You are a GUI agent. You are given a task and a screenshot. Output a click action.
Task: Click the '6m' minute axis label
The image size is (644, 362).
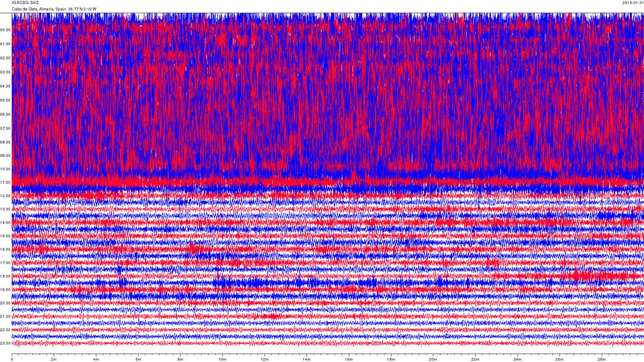(138, 359)
